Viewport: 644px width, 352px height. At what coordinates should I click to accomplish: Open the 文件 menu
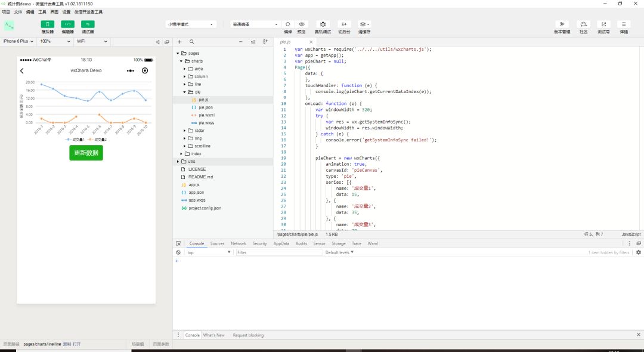click(18, 13)
